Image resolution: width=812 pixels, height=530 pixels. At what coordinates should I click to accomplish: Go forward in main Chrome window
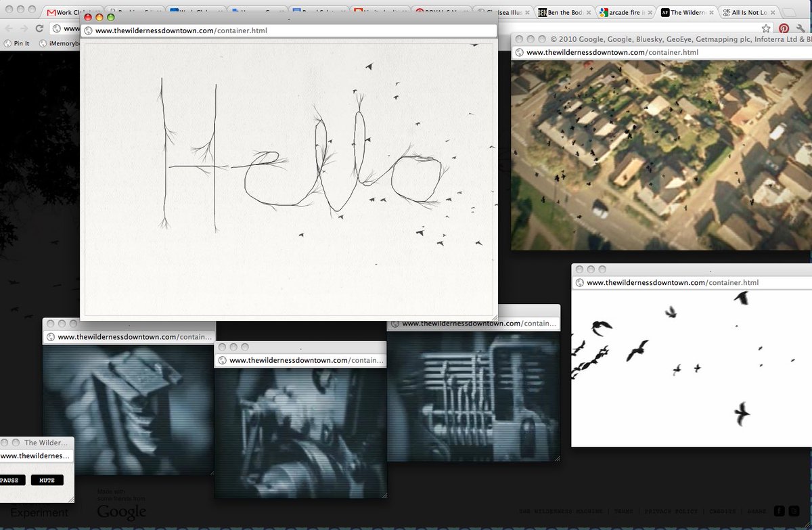click(x=24, y=28)
